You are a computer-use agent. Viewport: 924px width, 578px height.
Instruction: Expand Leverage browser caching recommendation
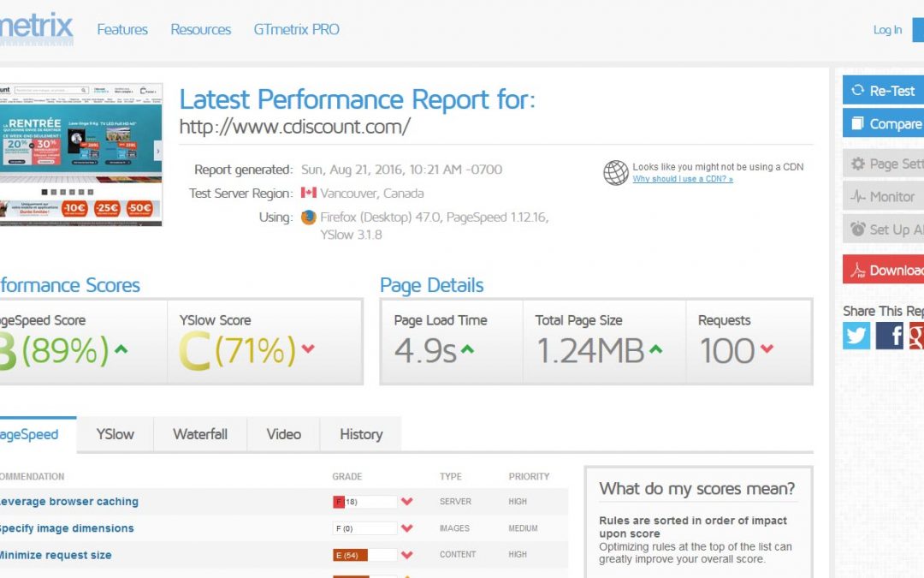(x=69, y=501)
